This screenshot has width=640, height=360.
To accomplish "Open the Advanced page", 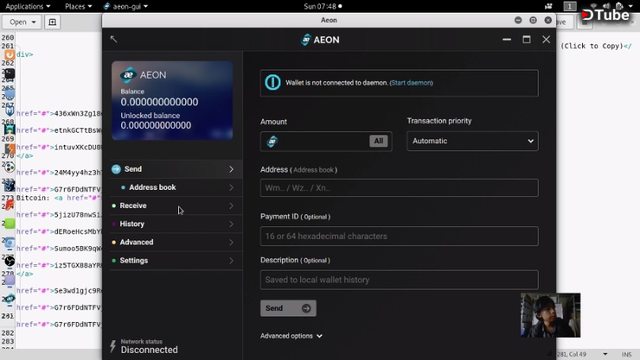I will (176, 242).
